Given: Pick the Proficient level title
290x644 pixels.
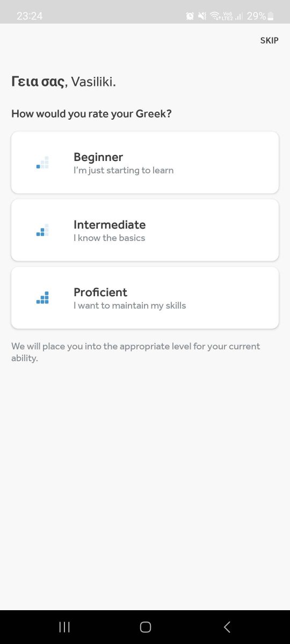Looking at the screenshot, I should coord(100,292).
